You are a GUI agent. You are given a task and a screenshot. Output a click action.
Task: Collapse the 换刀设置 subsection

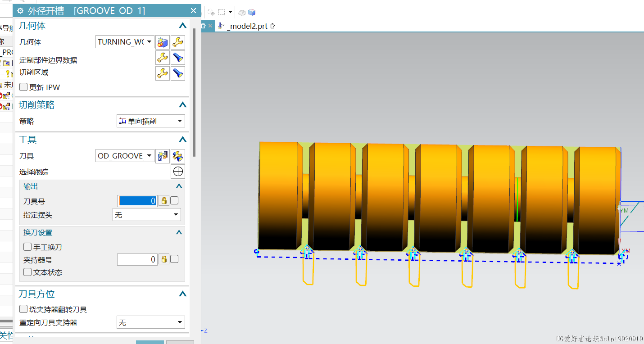(179, 232)
